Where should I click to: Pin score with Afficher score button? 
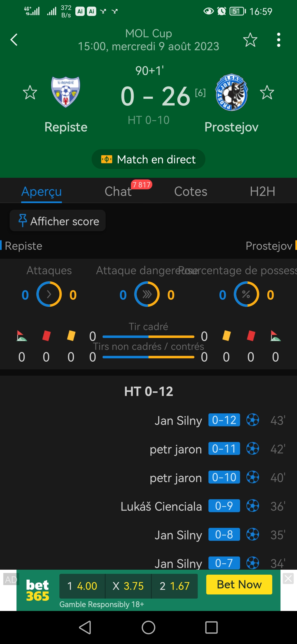(x=58, y=221)
